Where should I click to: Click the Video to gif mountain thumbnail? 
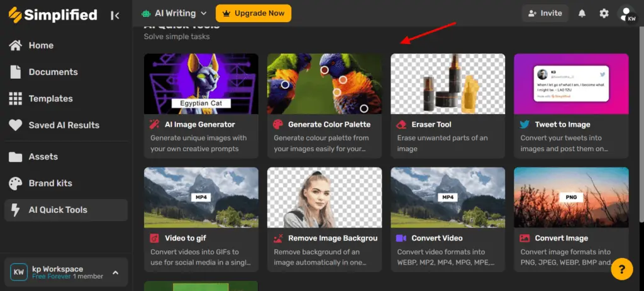[201, 197]
